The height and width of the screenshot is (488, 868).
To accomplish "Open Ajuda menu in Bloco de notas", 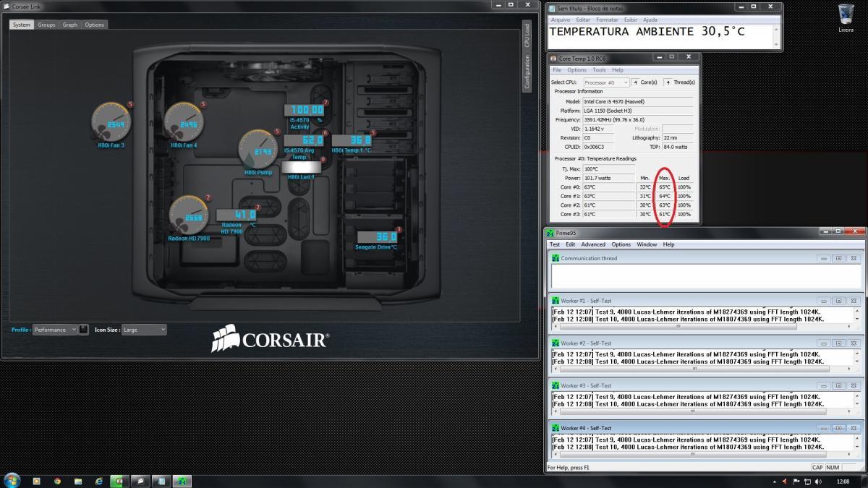I will point(650,20).
